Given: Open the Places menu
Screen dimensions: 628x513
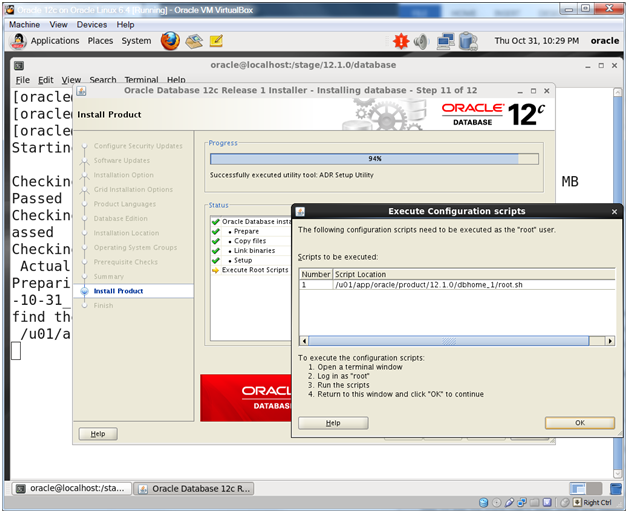Looking at the screenshot, I should (100, 41).
